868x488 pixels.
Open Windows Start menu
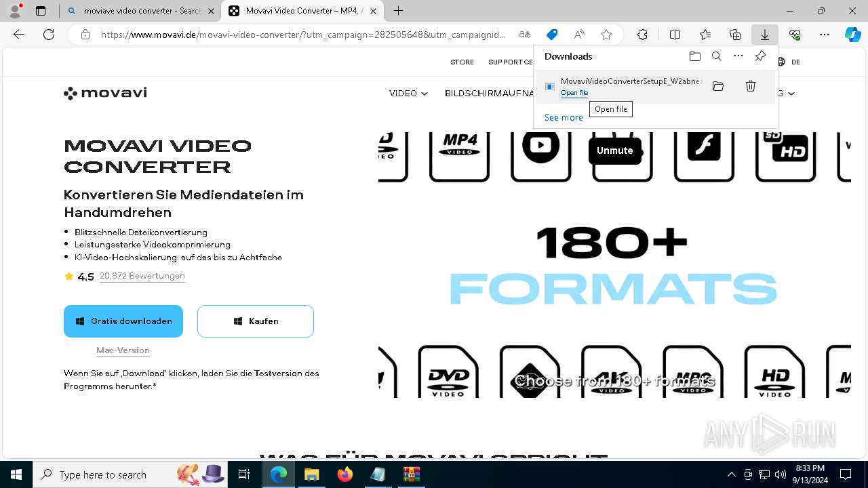pyautogui.click(x=16, y=474)
